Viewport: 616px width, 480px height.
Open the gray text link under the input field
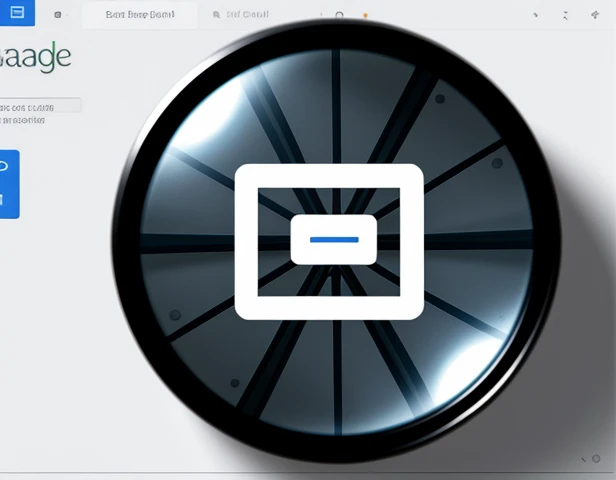(x=23, y=120)
